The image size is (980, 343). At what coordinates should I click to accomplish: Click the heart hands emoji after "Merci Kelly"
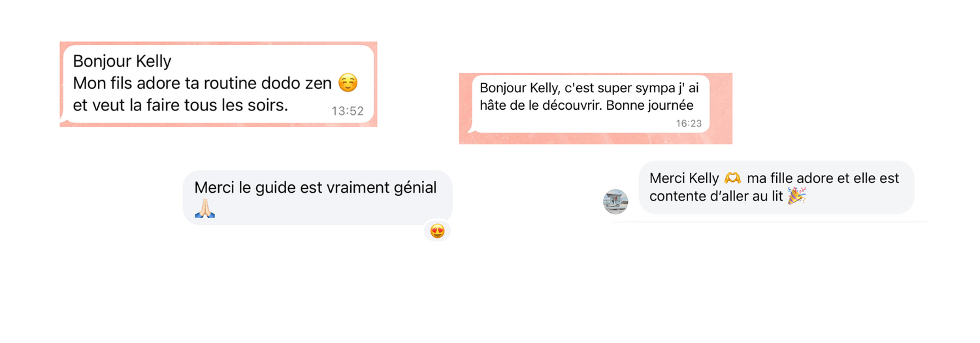[732, 178]
